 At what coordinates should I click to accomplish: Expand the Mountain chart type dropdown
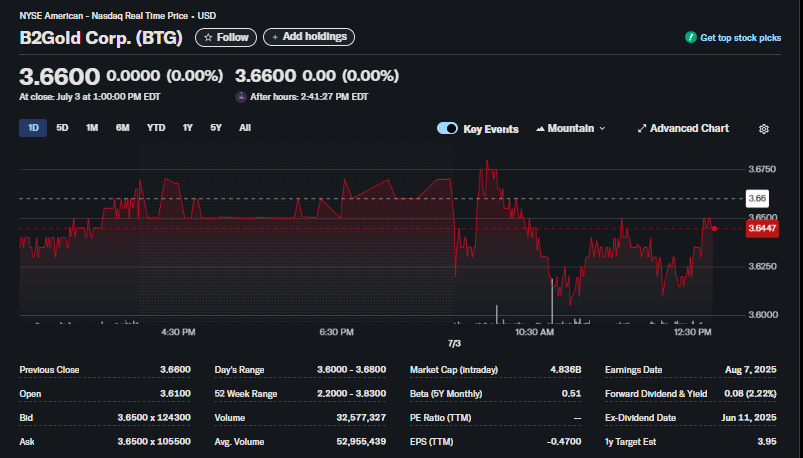click(x=570, y=129)
